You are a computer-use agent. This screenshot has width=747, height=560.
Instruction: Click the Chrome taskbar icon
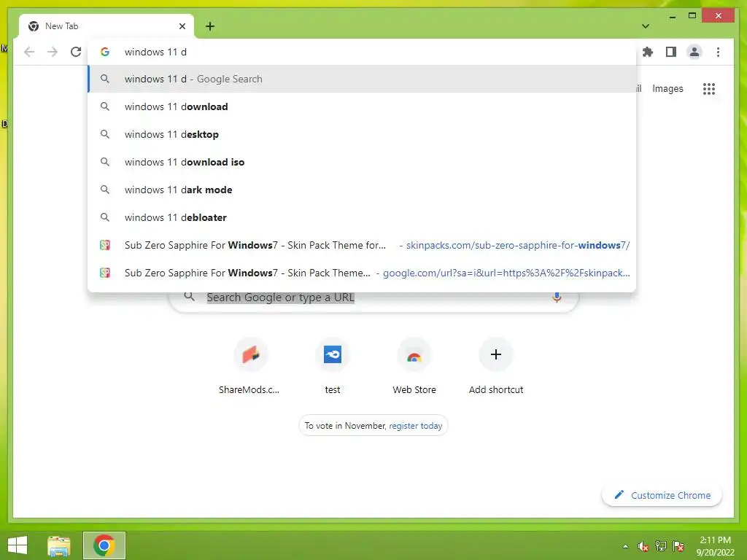104,545
